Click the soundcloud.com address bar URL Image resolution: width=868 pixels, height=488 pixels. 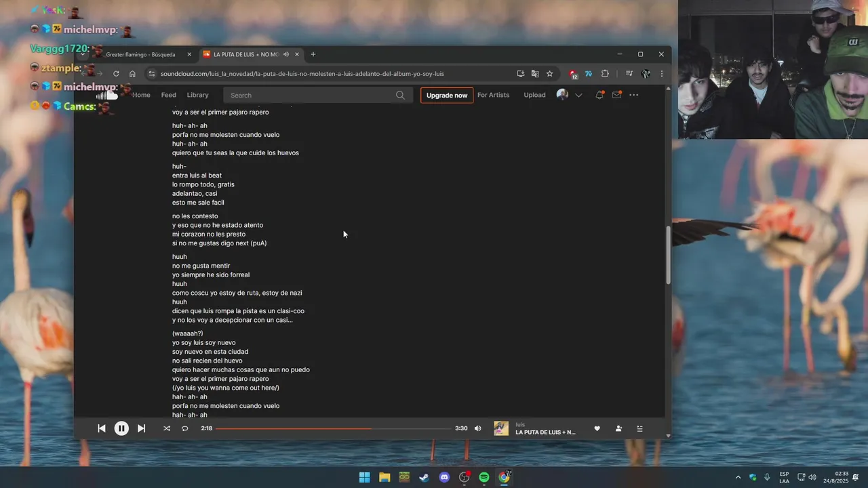click(302, 74)
